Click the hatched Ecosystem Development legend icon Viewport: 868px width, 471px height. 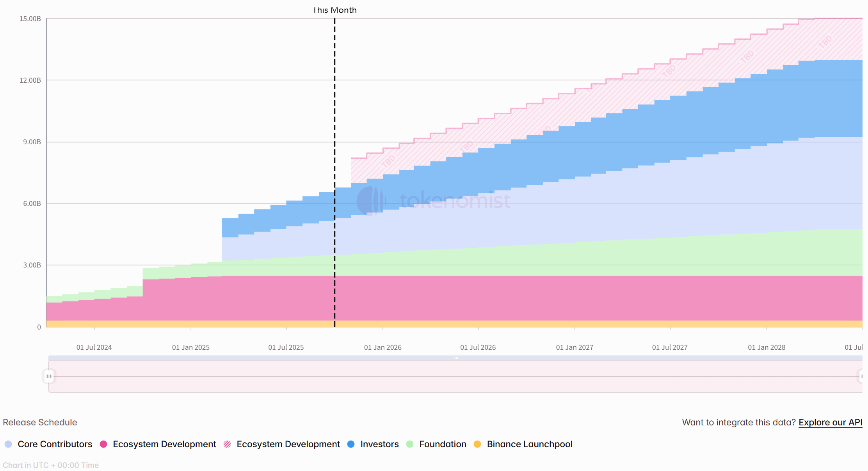point(228,444)
